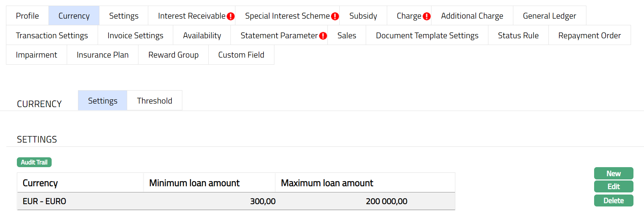
Task: Select the Invoice Settings tab
Action: 135,35
